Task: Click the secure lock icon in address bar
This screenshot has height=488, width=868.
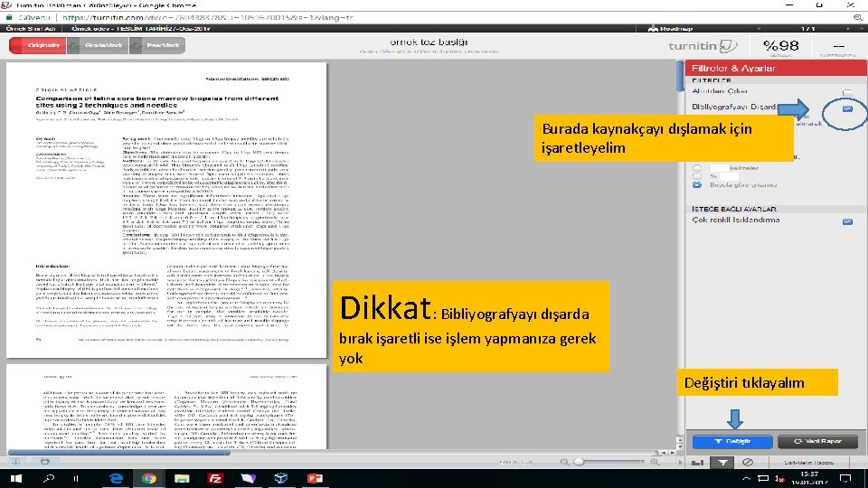Action: tap(9, 17)
